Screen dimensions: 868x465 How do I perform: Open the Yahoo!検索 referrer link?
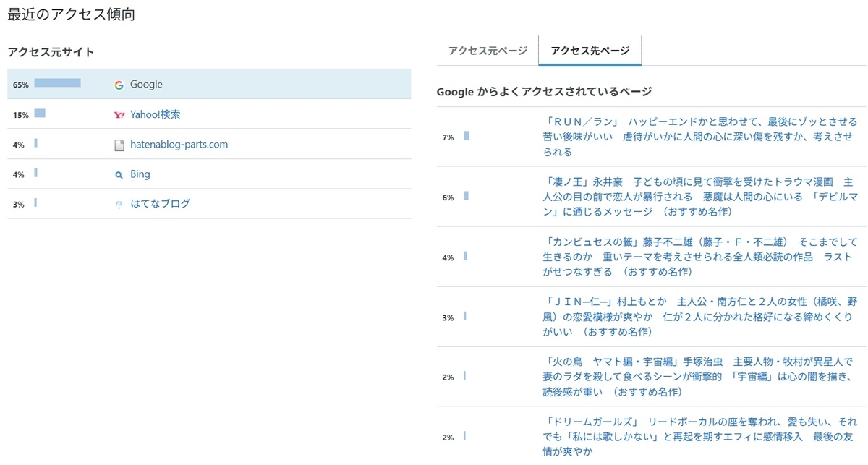[x=156, y=114]
